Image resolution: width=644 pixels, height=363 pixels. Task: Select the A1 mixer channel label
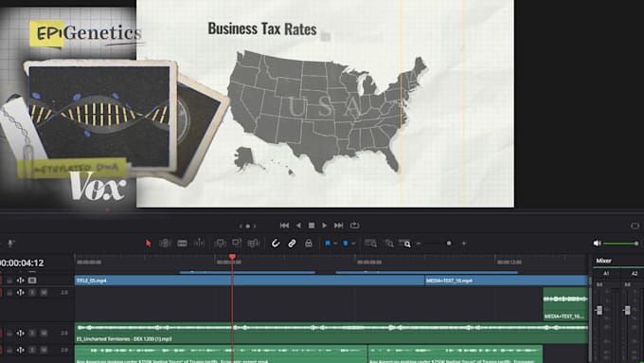[606, 273]
